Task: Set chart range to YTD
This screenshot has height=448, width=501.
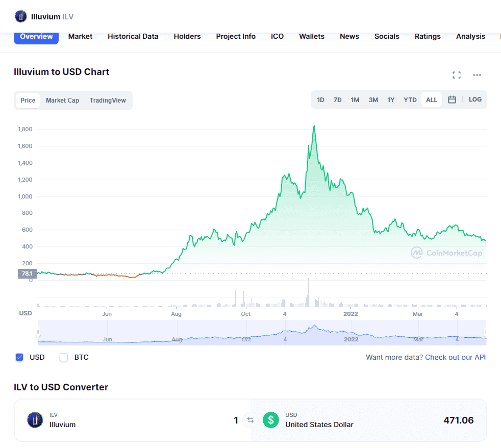Action: tap(410, 99)
